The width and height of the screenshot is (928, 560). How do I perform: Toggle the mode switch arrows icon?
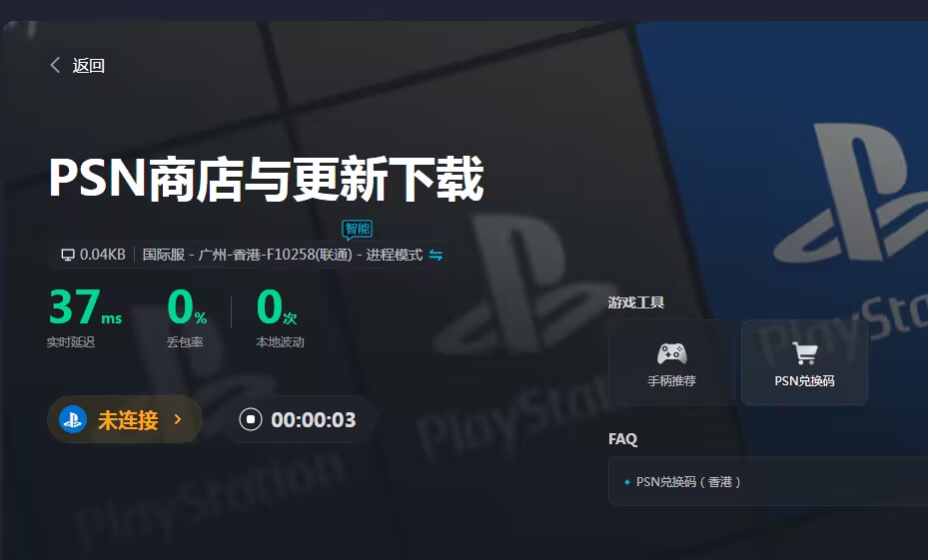pos(436,255)
